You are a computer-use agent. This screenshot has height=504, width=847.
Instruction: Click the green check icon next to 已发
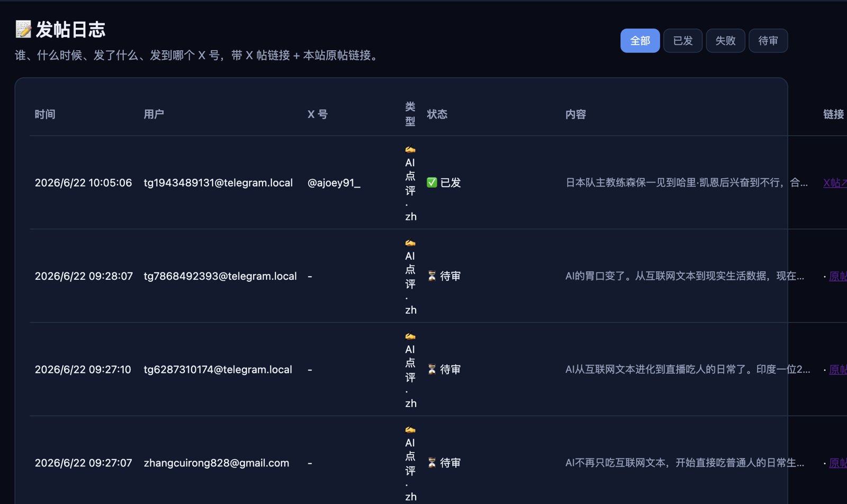tap(432, 182)
